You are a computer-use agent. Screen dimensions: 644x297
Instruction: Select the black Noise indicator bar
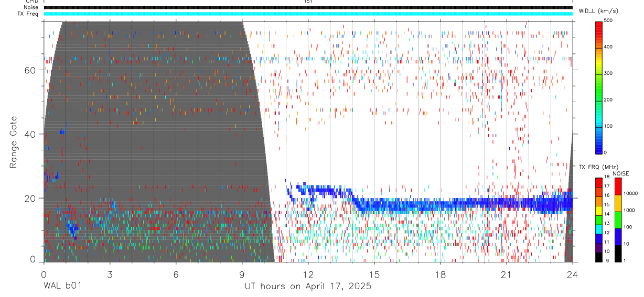(x=308, y=7)
